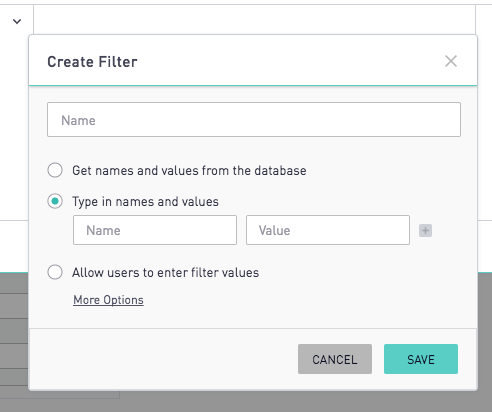Image resolution: width=492 pixels, height=412 pixels.
Task: Select the Type in names and values radio
Action: (x=55, y=201)
